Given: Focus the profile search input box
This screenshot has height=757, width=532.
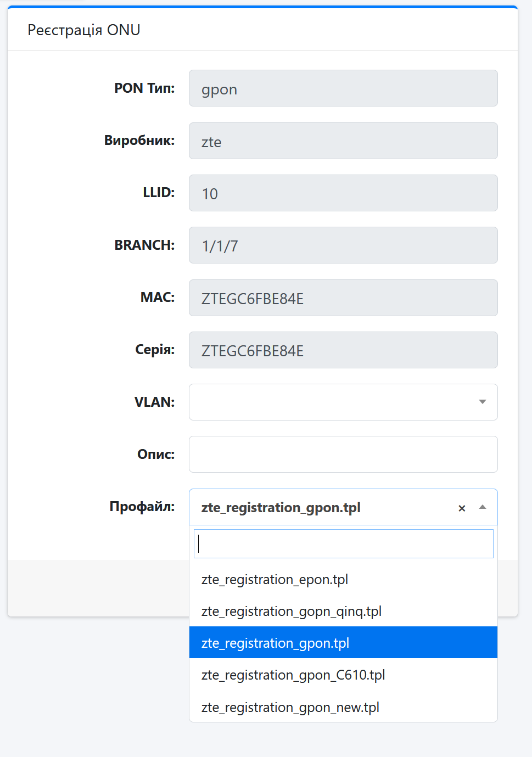Looking at the screenshot, I should point(343,543).
